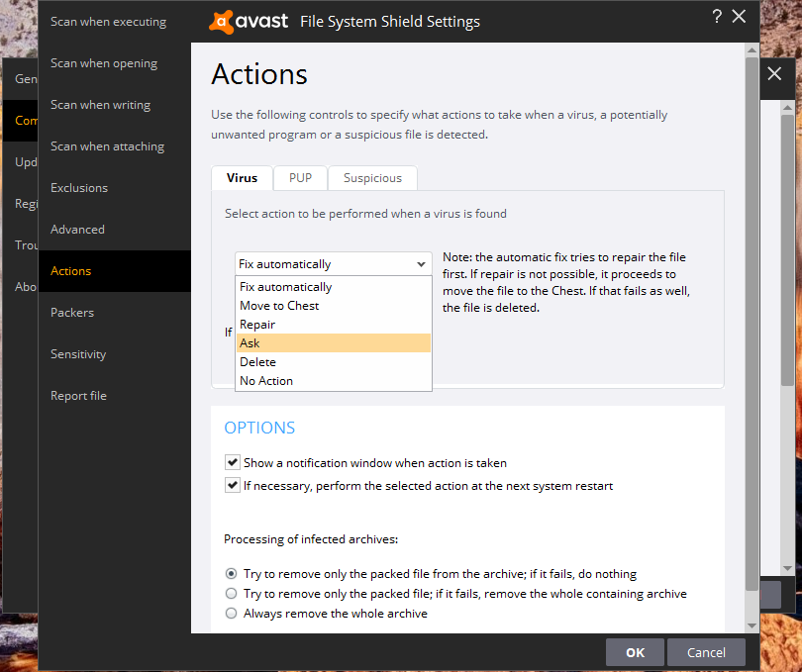Open the Exclusions settings section

[79, 188]
